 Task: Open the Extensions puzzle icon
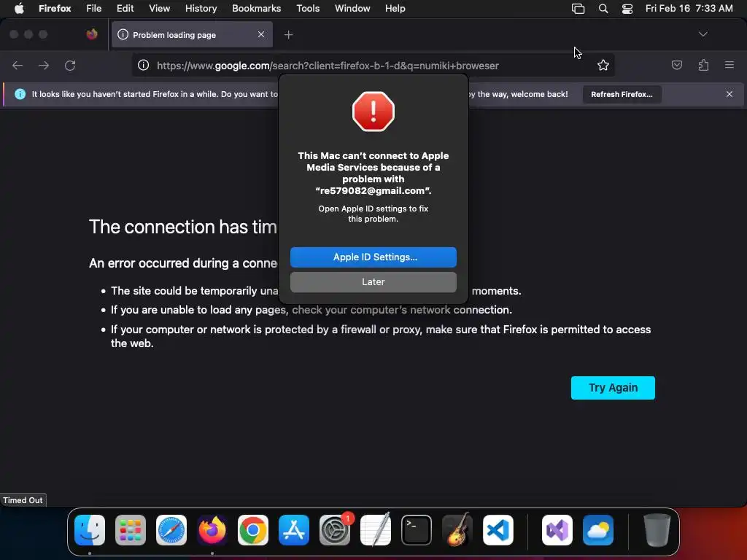[703, 65]
